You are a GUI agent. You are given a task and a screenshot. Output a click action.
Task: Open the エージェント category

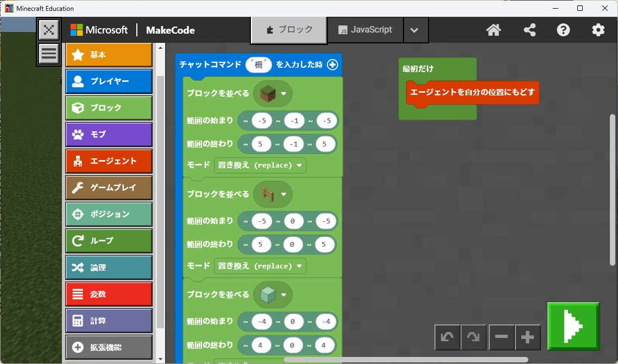point(109,161)
